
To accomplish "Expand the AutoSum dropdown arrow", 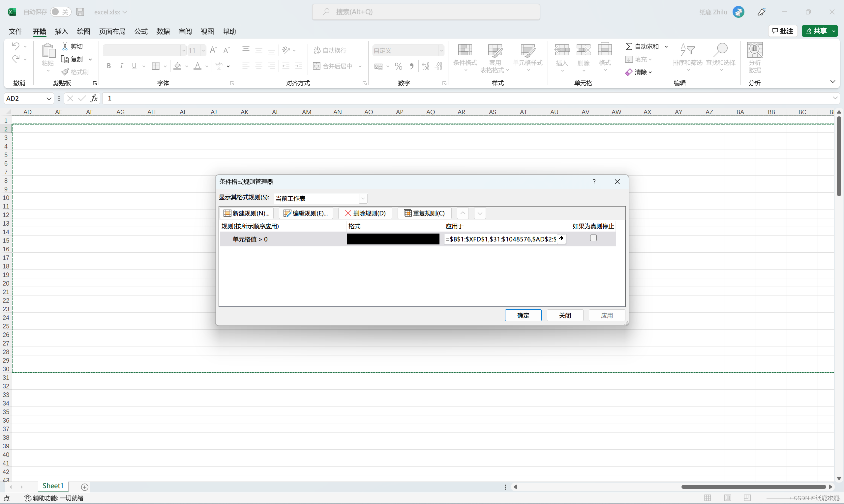I will pos(666,46).
